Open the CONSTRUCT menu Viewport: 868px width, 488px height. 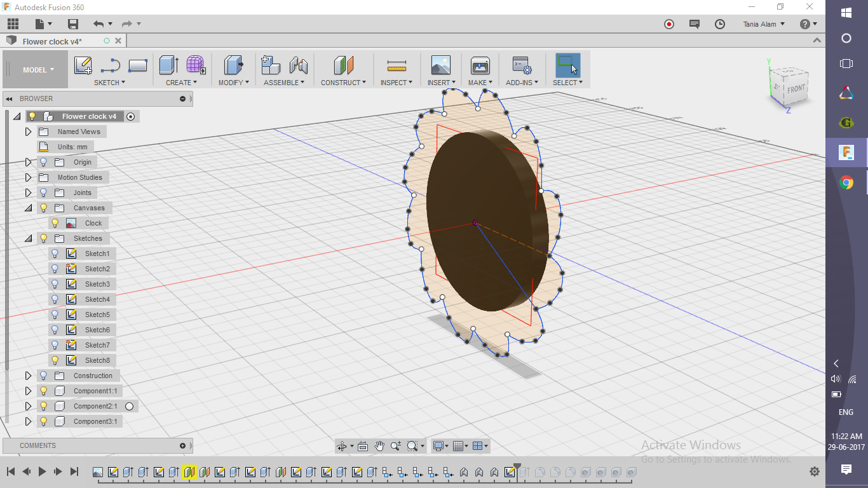343,83
